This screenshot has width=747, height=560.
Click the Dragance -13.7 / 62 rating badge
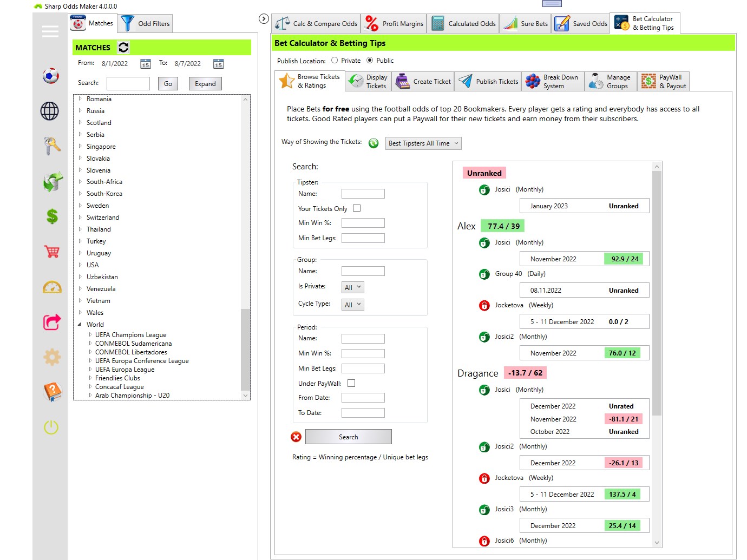[x=525, y=373]
